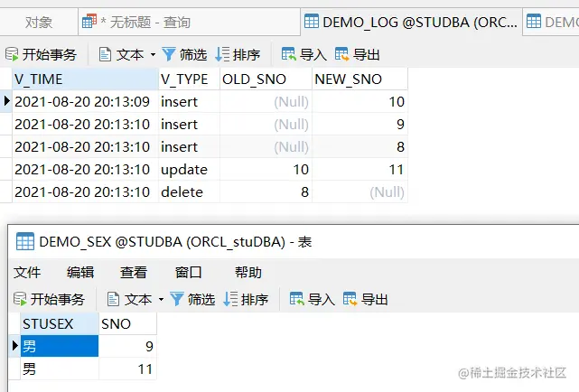
Task: Select OLD_SNO cell of the delete row
Action: pos(266,192)
